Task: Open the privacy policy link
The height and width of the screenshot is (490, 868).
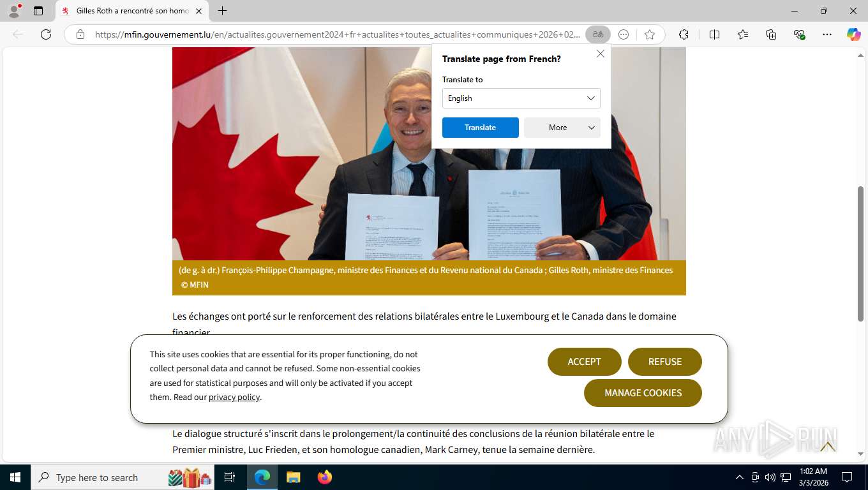Action: tap(234, 397)
